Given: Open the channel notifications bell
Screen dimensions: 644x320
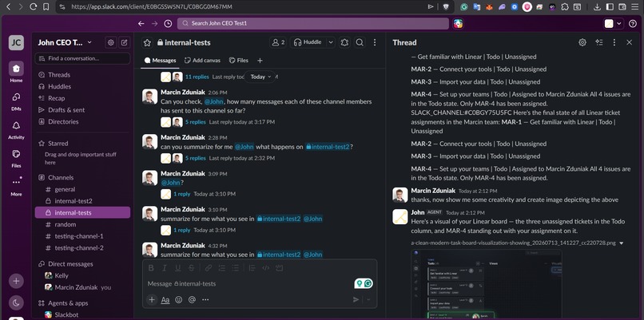Looking at the screenshot, I should click(344, 42).
